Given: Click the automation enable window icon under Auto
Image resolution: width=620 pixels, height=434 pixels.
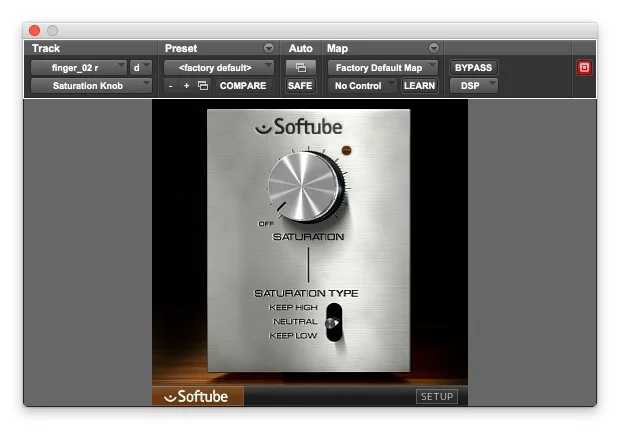Looking at the screenshot, I should click(x=301, y=68).
